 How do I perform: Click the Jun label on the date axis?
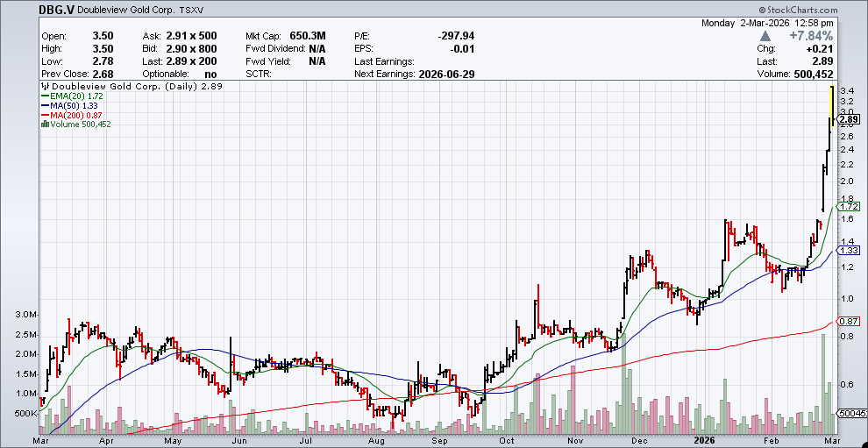(x=239, y=441)
